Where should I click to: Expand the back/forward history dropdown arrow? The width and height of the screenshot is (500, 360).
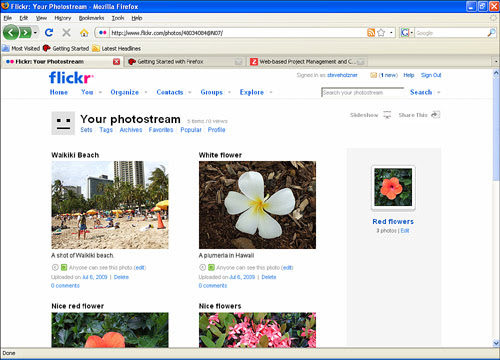point(35,33)
